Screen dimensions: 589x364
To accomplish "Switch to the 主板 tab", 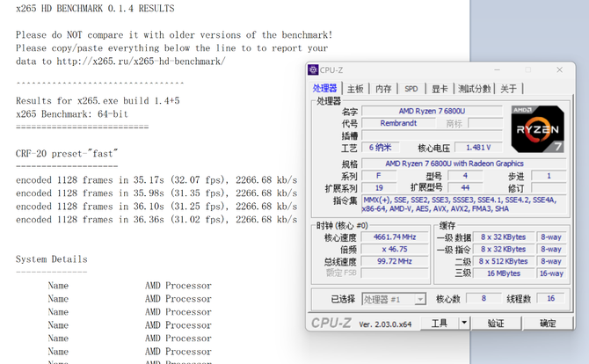I will point(355,89).
